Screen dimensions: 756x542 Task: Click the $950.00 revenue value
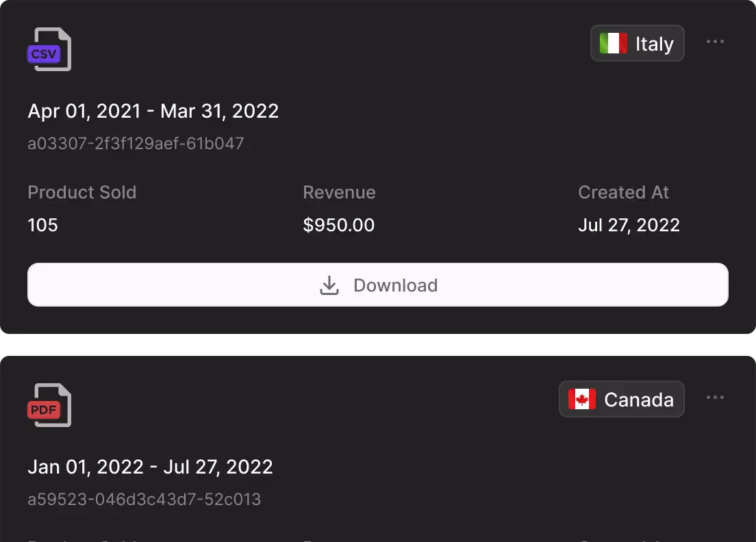tap(339, 225)
